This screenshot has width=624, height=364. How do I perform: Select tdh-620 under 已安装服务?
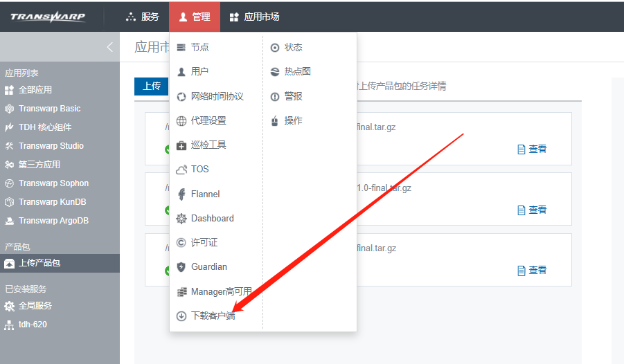coord(33,325)
